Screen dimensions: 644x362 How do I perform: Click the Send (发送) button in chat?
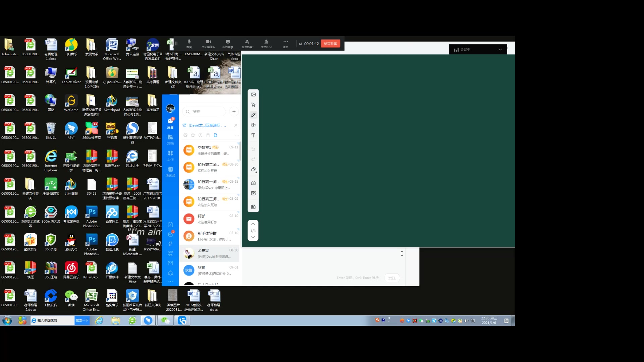pyautogui.click(x=392, y=278)
